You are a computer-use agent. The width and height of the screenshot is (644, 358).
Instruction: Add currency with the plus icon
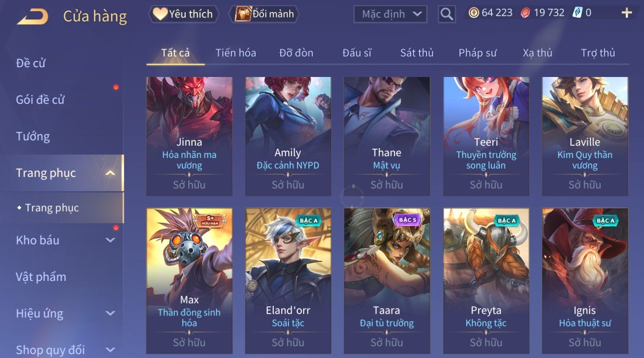(x=626, y=13)
